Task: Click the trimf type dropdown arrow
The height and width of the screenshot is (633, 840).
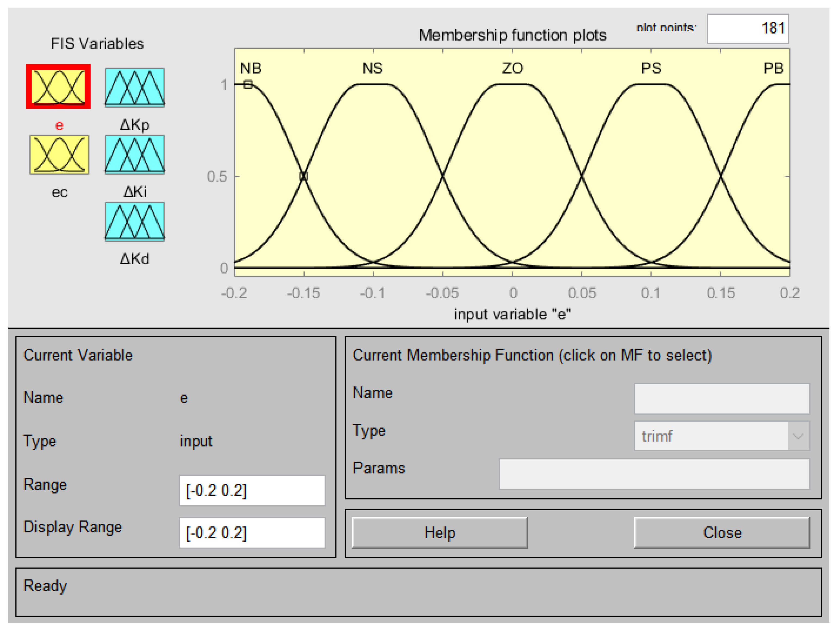Action: click(x=798, y=436)
